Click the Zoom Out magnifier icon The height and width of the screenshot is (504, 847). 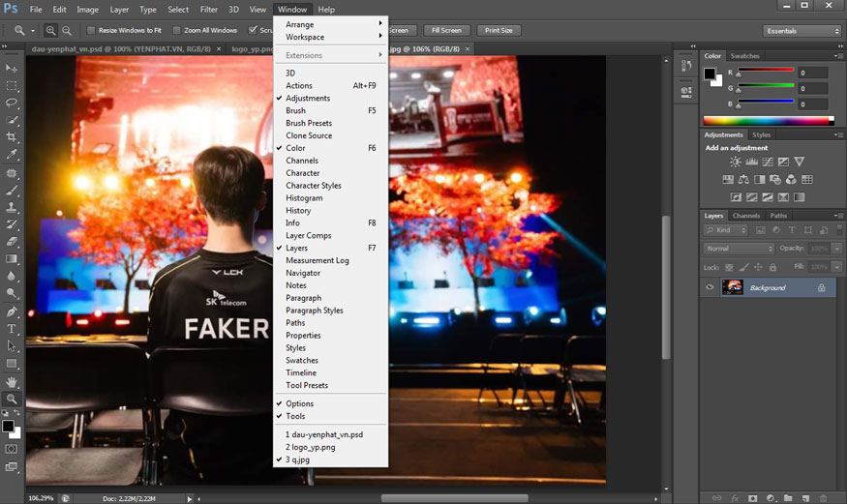pyautogui.click(x=67, y=31)
